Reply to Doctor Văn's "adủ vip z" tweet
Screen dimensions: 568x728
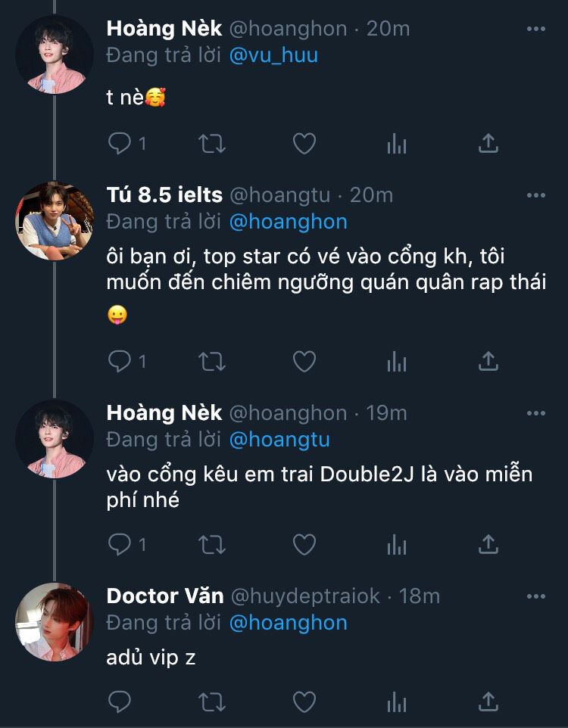[x=120, y=702]
